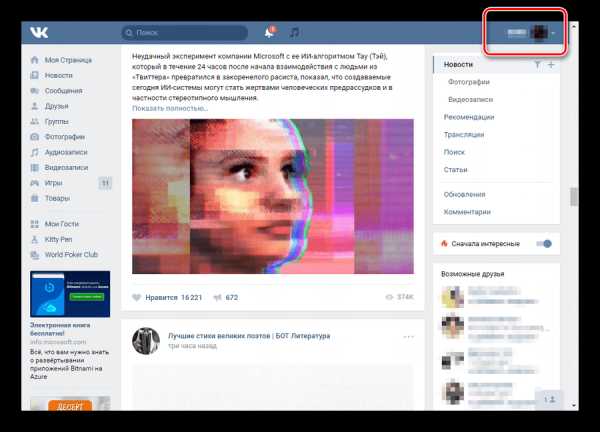This screenshot has width=600, height=432.
Task: Open the three-dots menu on poetry post
Action: point(408,337)
